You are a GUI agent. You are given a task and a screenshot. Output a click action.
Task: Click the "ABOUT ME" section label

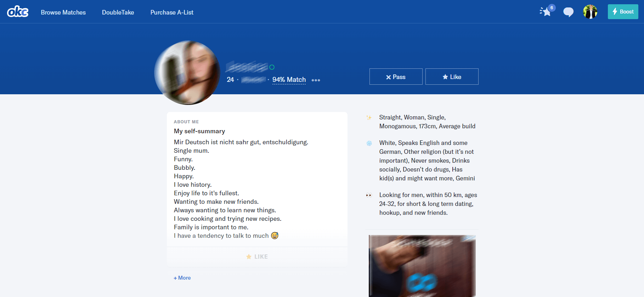click(x=186, y=122)
